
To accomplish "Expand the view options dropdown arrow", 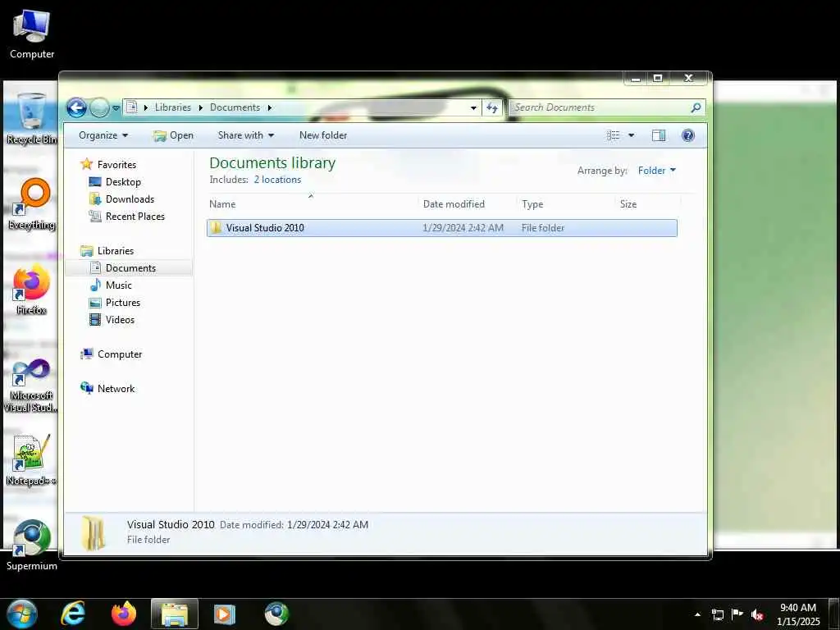I will 631,135.
